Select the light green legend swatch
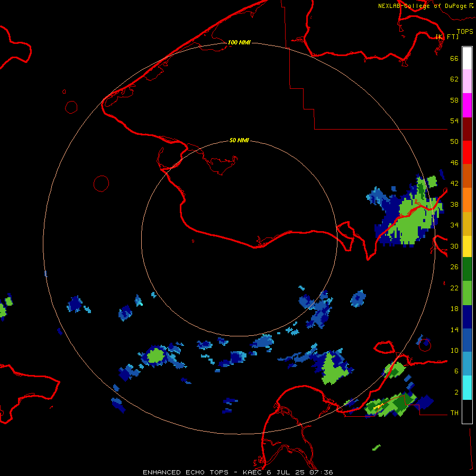 point(467,293)
